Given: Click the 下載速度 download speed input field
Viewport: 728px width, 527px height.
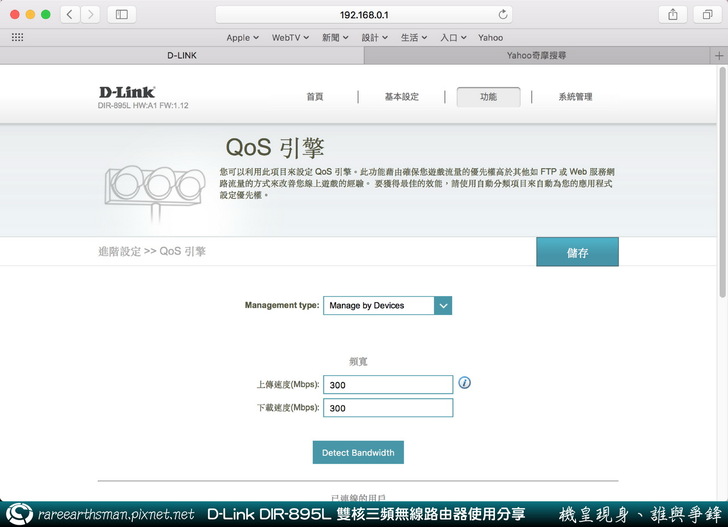Looking at the screenshot, I should click(388, 408).
